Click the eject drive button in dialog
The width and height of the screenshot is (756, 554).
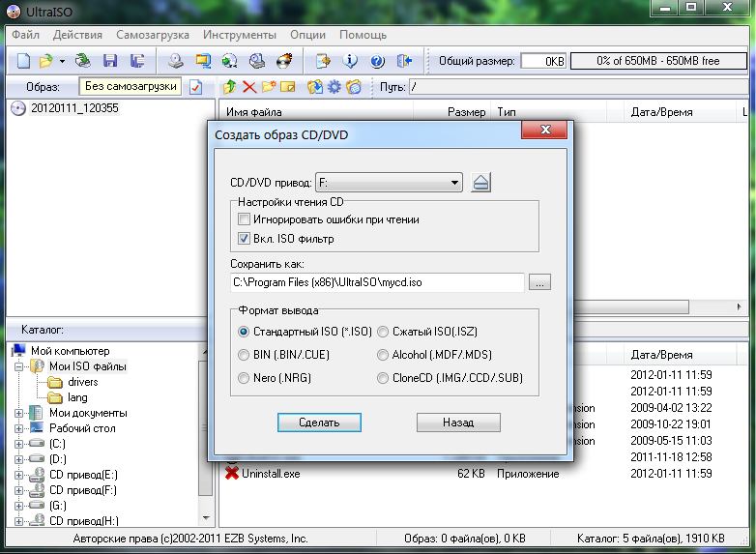coord(480,183)
